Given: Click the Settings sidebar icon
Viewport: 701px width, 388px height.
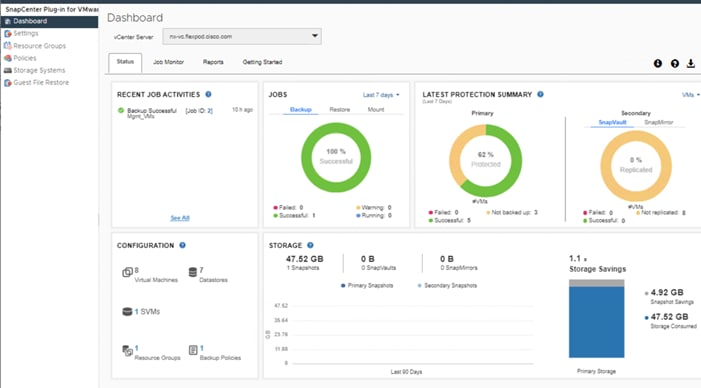Looking at the screenshot, I should coord(8,34).
